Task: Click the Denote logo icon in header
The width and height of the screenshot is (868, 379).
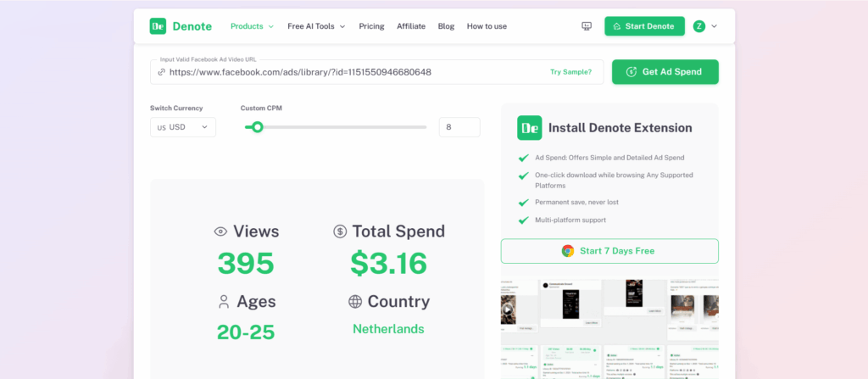Action: 158,26
